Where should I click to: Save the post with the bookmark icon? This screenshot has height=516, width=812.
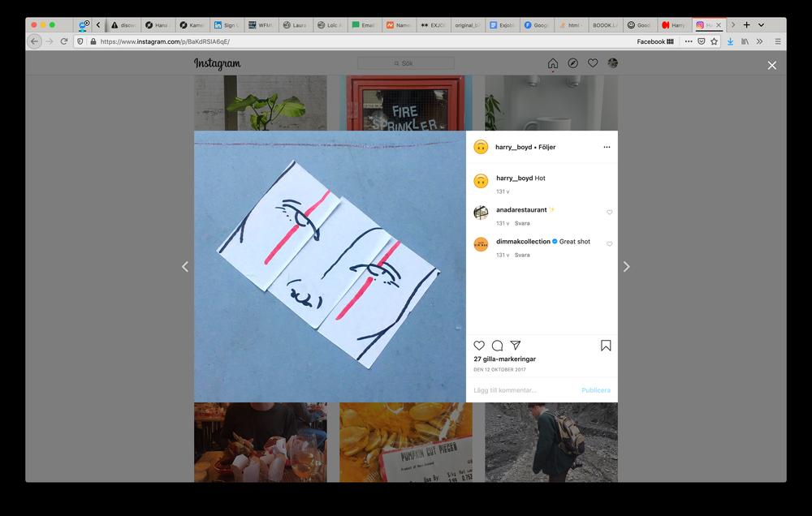tap(606, 345)
